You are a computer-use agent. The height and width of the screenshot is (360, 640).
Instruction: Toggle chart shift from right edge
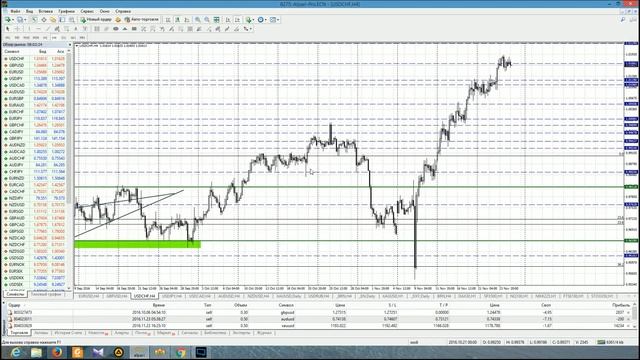click(x=237, y=20)
